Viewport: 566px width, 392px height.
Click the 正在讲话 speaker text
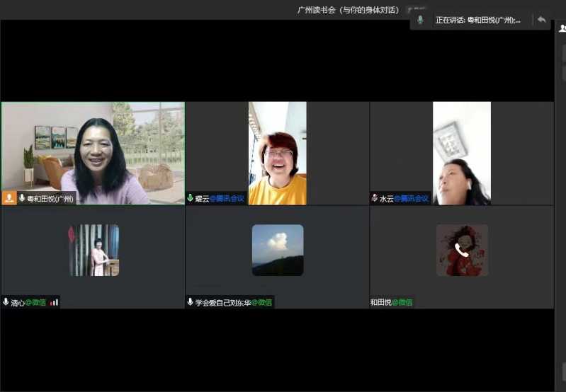[x=478, y=20]
